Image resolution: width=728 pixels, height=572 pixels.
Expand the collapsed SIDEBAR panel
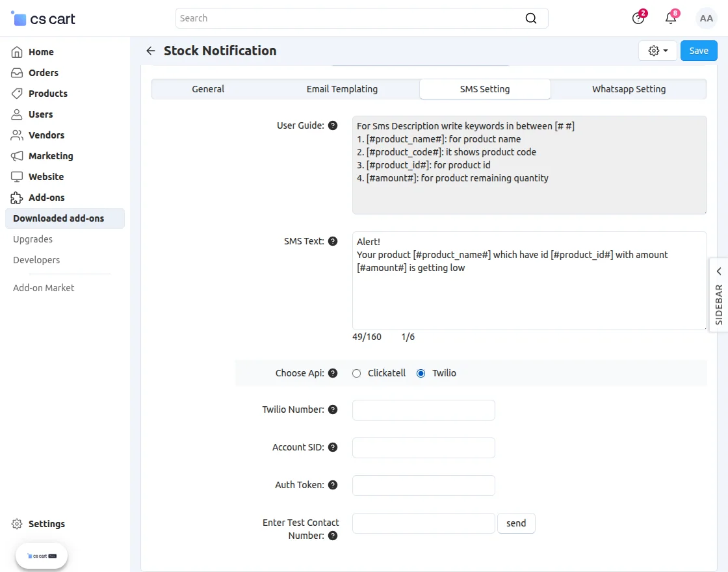[719, 294]
